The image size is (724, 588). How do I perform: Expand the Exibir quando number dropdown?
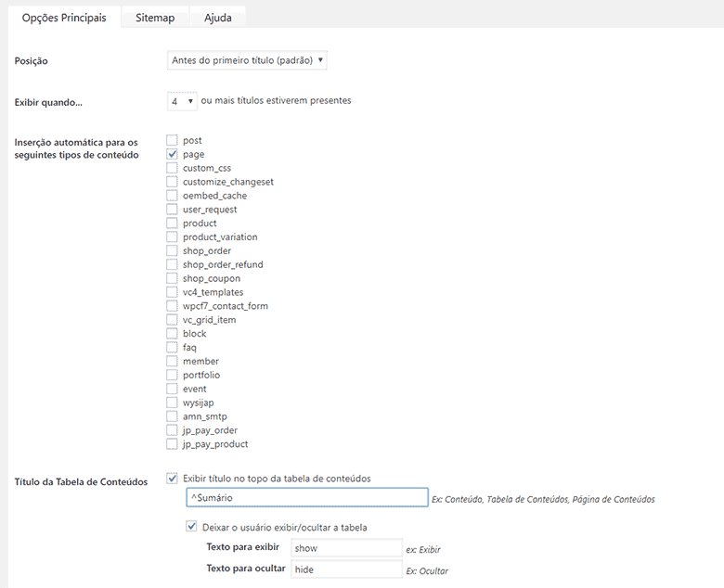[x=182, y=100]
